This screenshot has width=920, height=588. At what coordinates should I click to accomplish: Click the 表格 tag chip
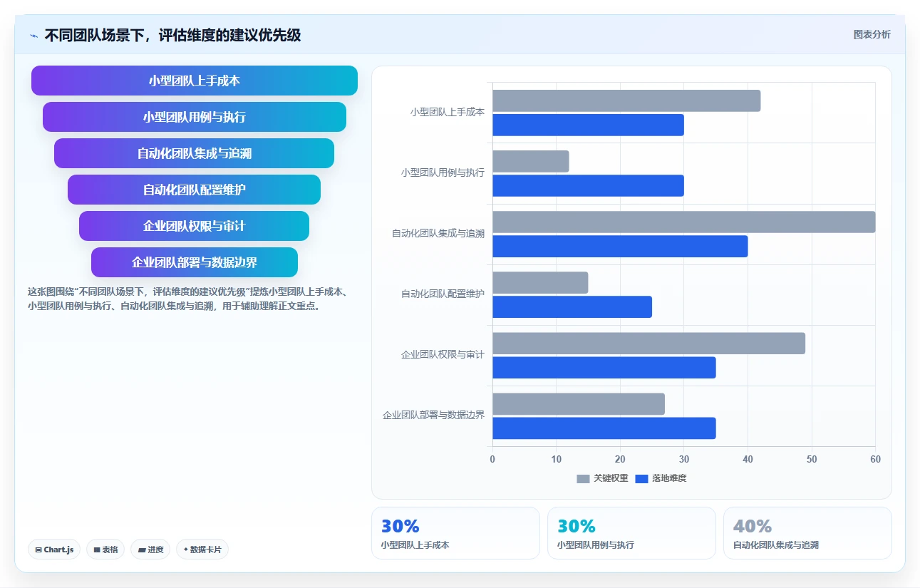click(105, 550)
